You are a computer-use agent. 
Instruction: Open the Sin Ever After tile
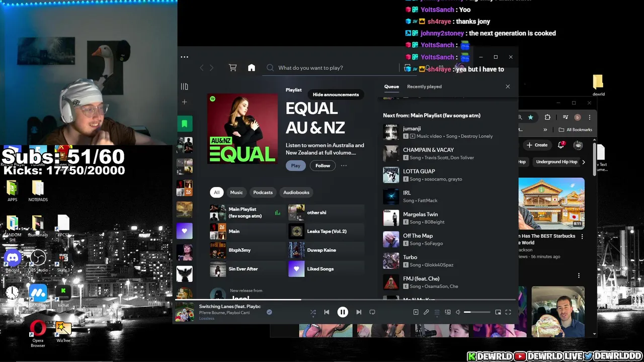247,269
